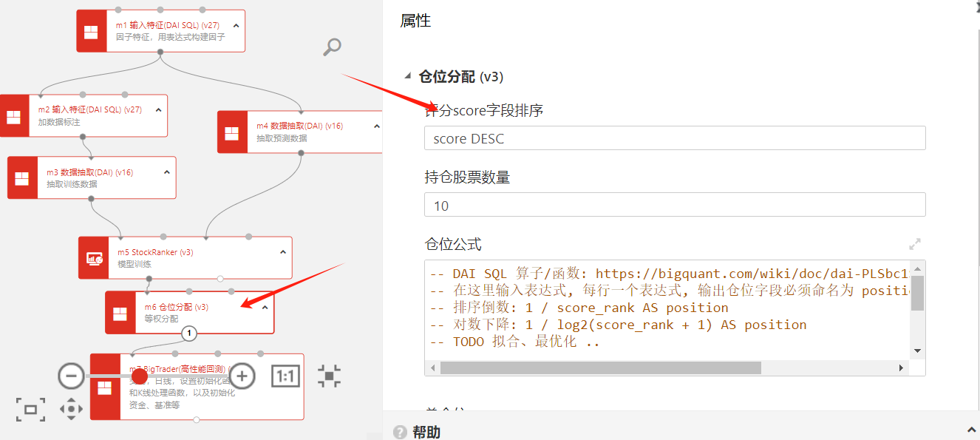Click the 持仓股票数量 input field
Viewport: 980px width, 440px height.
(674, 205)
